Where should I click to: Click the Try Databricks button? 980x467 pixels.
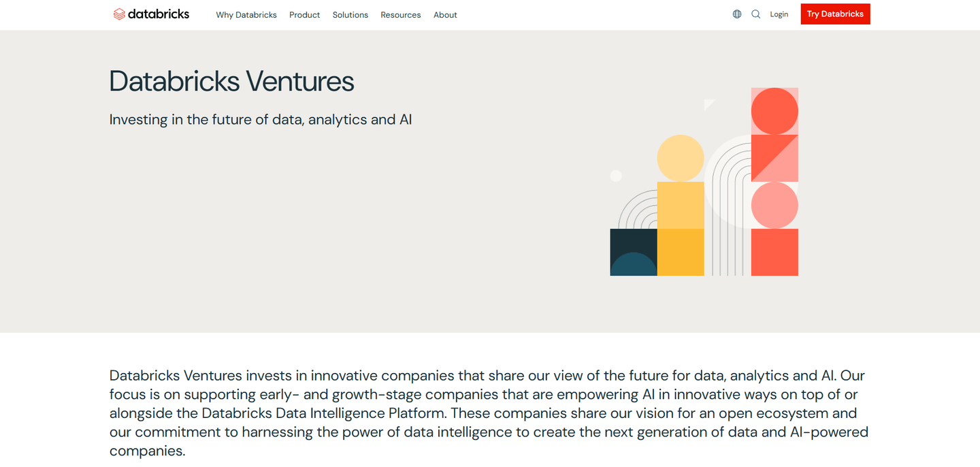(x=835, y=14)
